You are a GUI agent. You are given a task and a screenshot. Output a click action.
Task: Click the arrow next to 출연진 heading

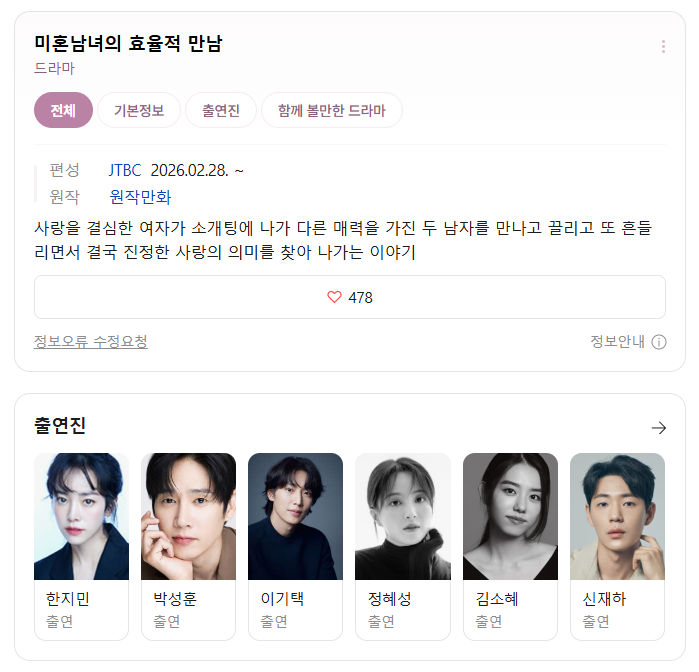pyautogui.click(x=658, y=428)
